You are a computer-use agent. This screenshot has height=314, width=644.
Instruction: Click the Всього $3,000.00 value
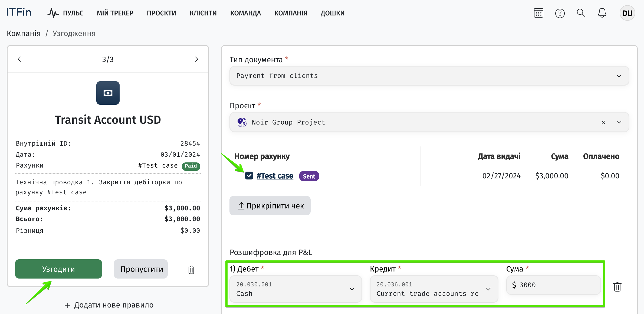coord(182,219)
